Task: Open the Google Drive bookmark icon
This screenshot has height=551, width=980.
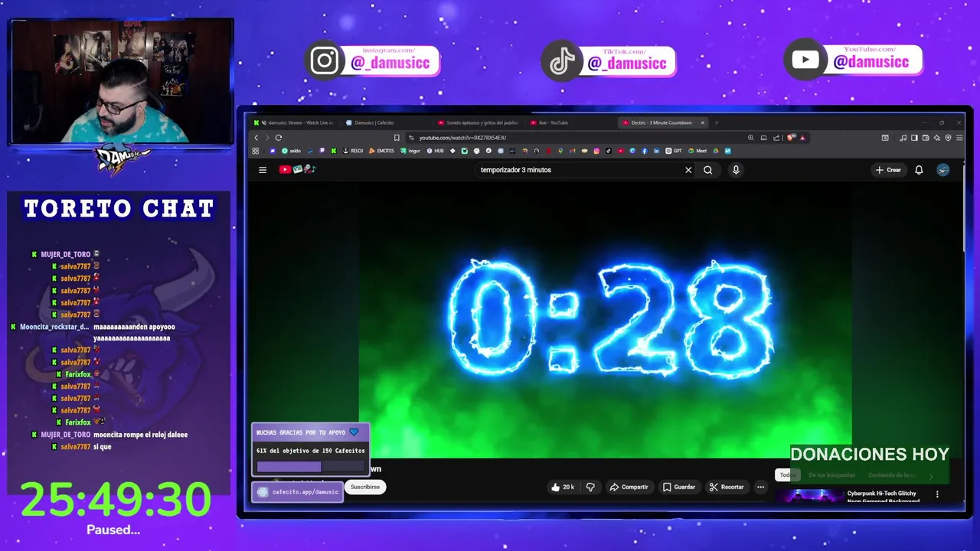Action: coord(716,151)
